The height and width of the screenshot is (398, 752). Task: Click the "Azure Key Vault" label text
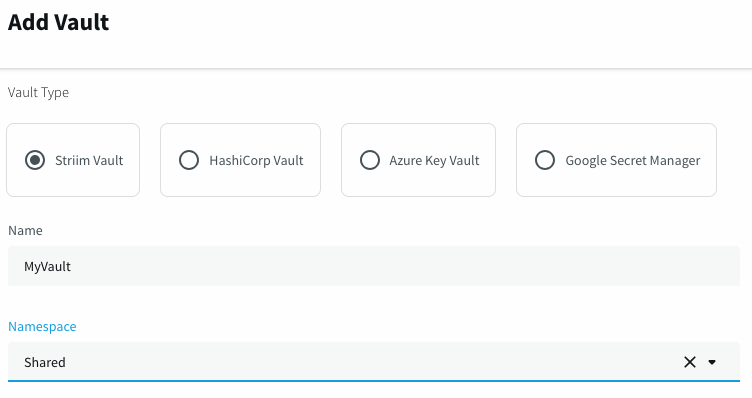[x=434, y=160]
